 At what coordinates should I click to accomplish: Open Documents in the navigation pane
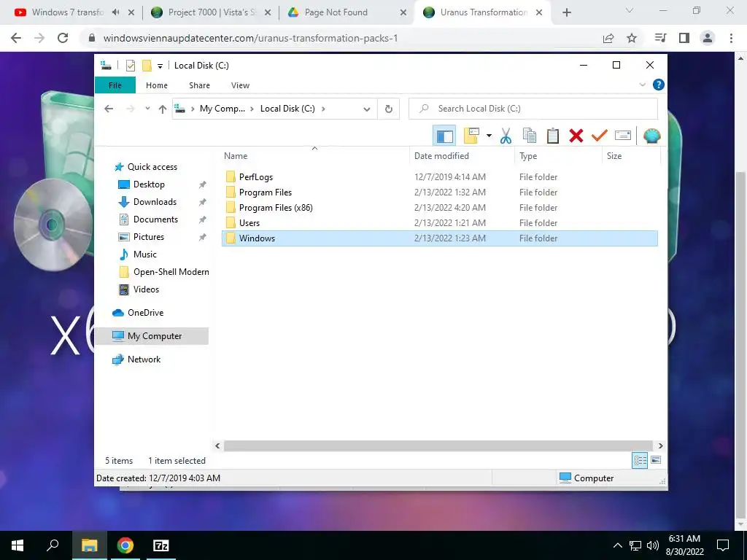(155, 219)
